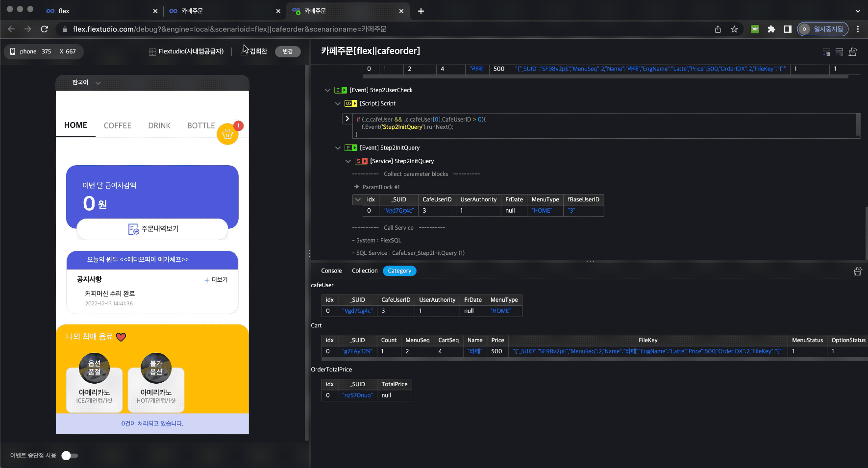
Task: Open the tab search dropdown arrow
Action: tap(858, 11)
